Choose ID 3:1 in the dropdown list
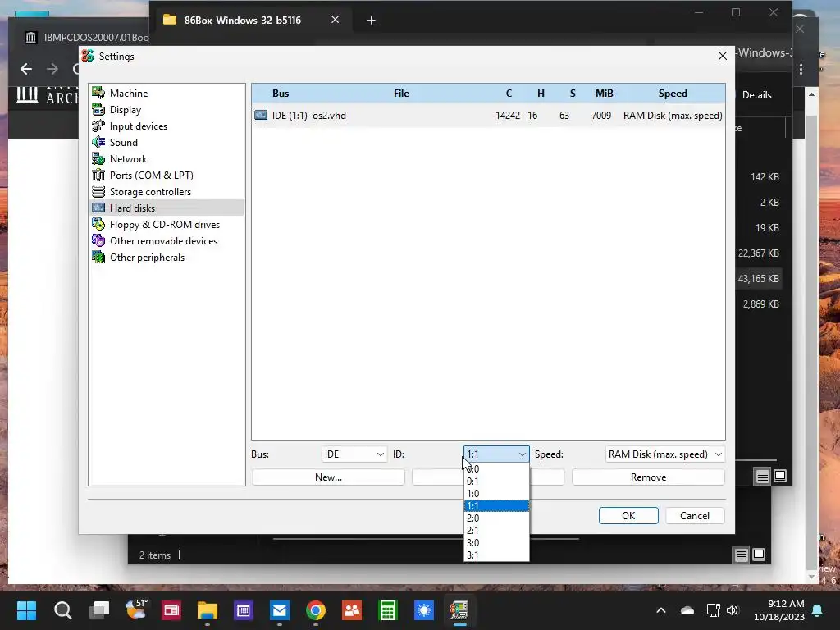This screenshot has width=840, height=630. (x=496, y=555)
